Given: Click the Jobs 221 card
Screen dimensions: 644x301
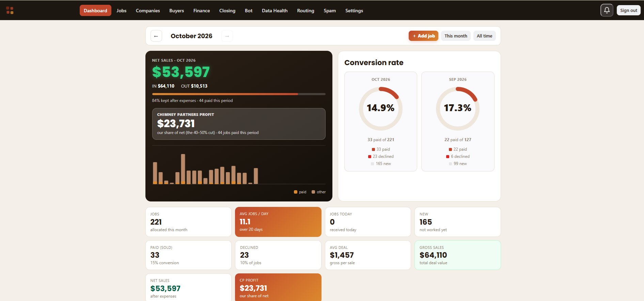Looking at the screenshot, I should tap(188, 222).
